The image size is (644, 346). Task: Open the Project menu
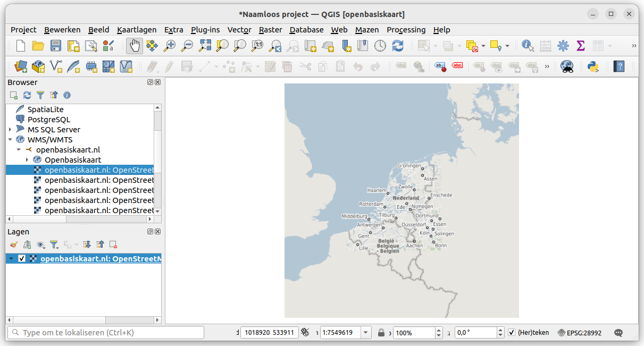click(23, 30)
